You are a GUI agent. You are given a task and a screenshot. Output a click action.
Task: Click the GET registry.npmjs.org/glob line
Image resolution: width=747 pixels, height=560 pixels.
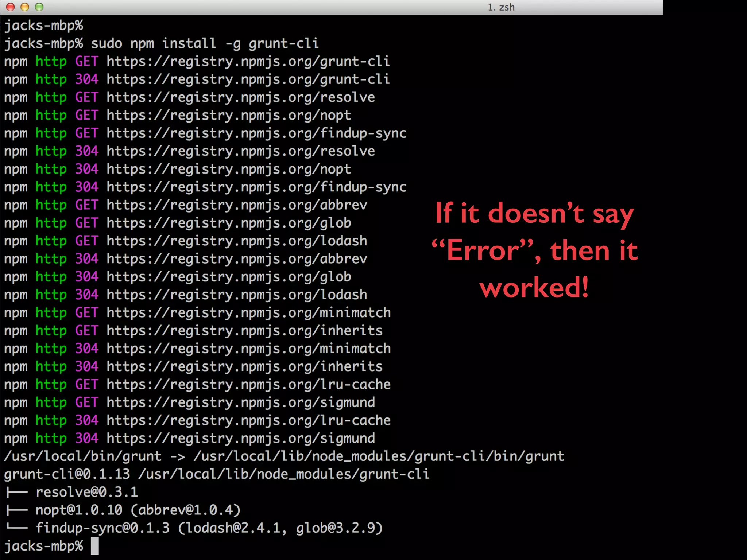click(x=178, y=223)
